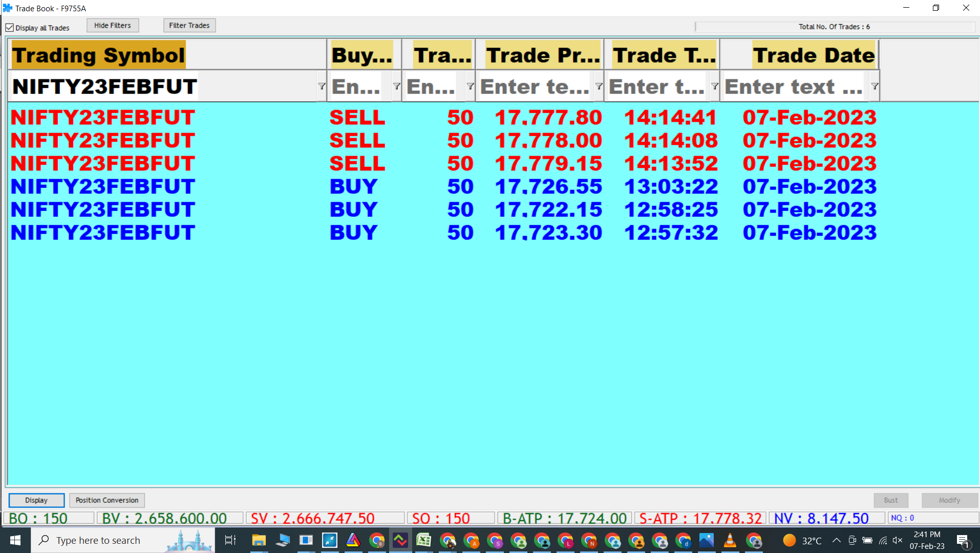Sort by Trade Date column header

(x=800, y=55)
